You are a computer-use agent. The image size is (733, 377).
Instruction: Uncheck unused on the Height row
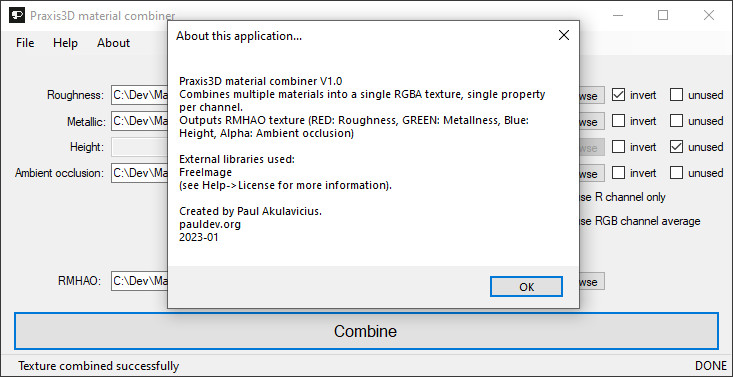pyautogui.click(x=676, y=147)
